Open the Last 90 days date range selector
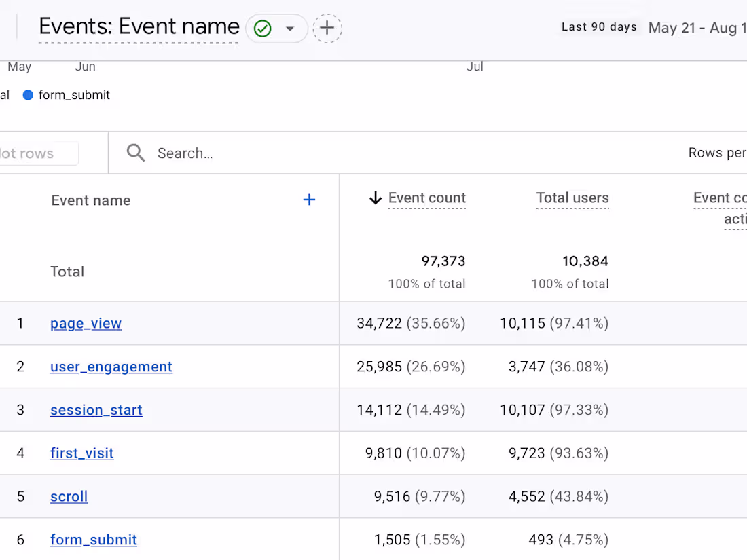Screen dimensions: 747x560 coord(598,26)
